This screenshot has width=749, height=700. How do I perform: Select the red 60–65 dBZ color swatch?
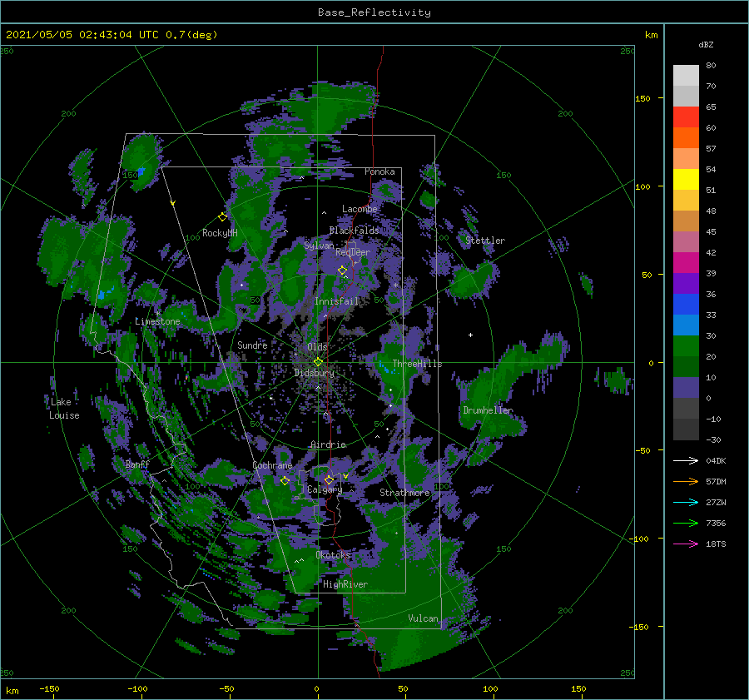(686, 117)
